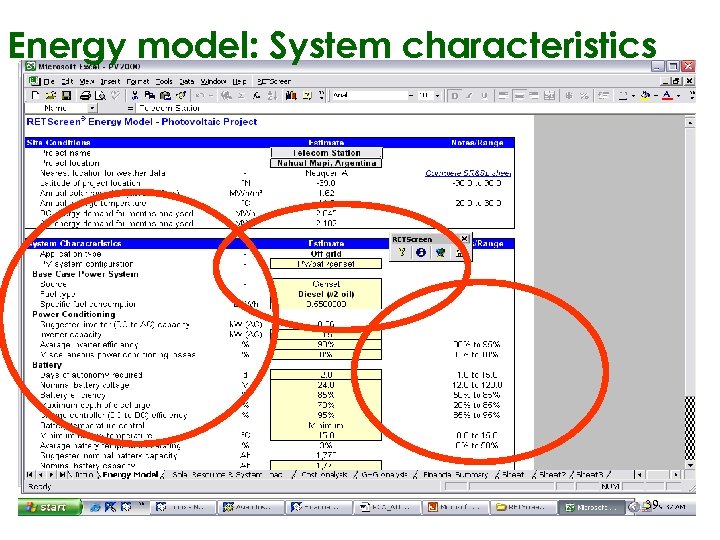Open Internet Explorer from quick launch

95,507
